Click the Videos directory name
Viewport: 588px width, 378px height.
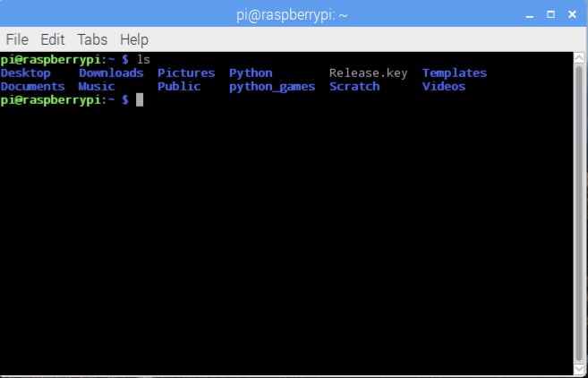(x=444, y=86)
